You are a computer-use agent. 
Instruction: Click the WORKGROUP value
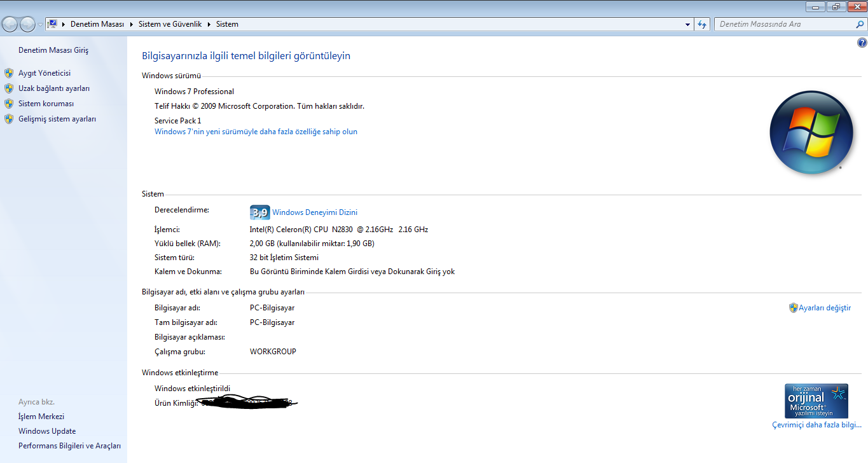(273, 352)
